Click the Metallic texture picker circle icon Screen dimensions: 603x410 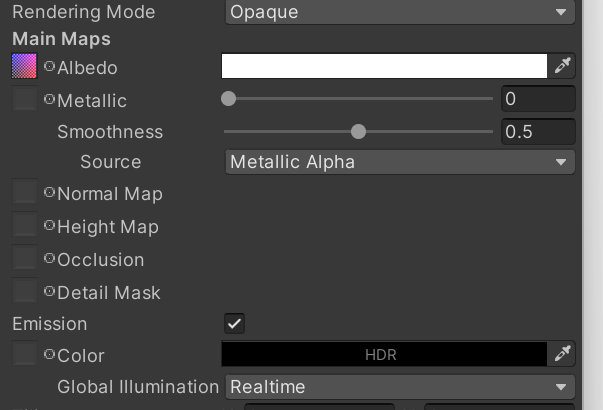pyautogui.click(x=50, y=99)
